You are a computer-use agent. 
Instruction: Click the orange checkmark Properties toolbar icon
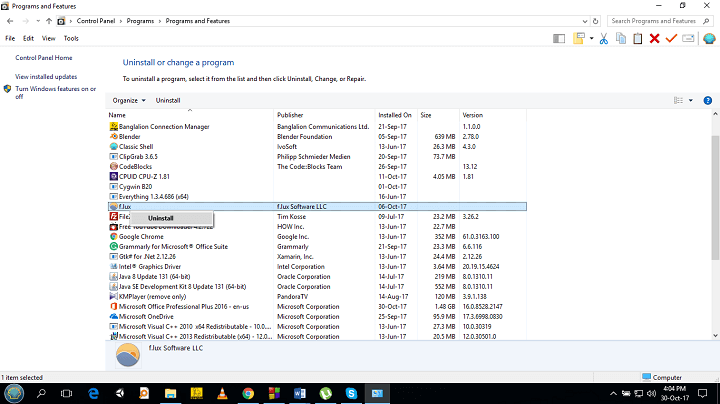coord(671,39)
